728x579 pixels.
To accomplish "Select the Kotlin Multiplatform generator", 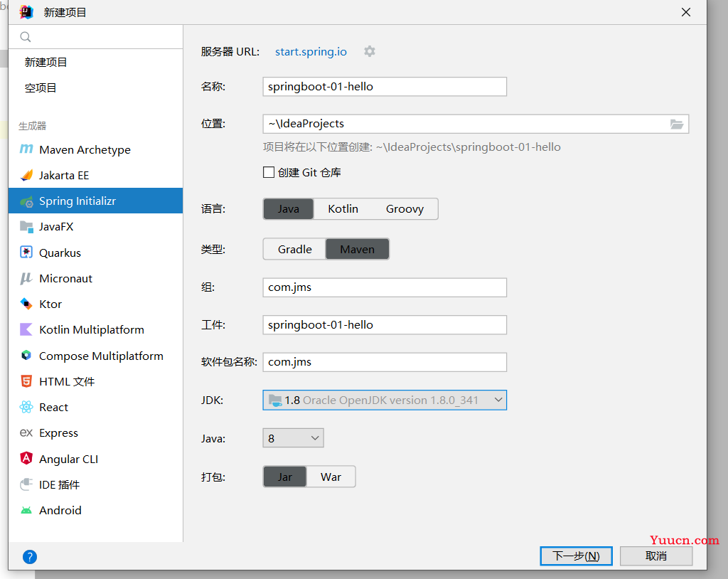I will 96,329.
